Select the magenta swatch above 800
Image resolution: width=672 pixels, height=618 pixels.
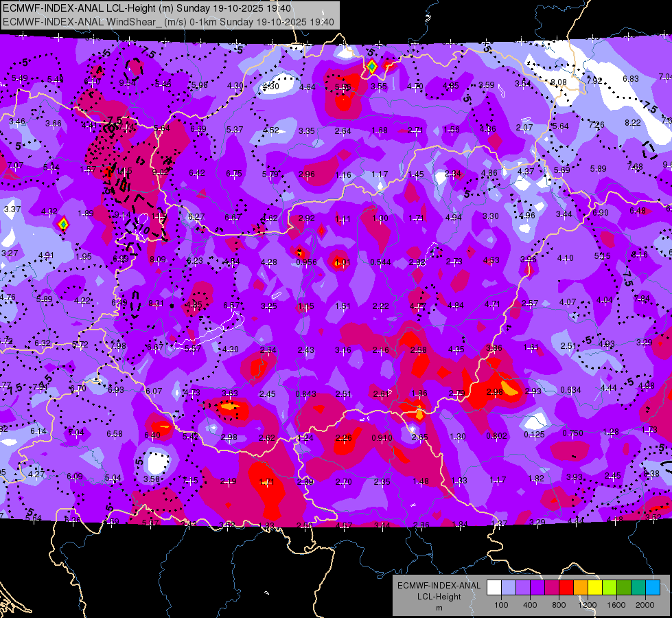coord(552,588)
